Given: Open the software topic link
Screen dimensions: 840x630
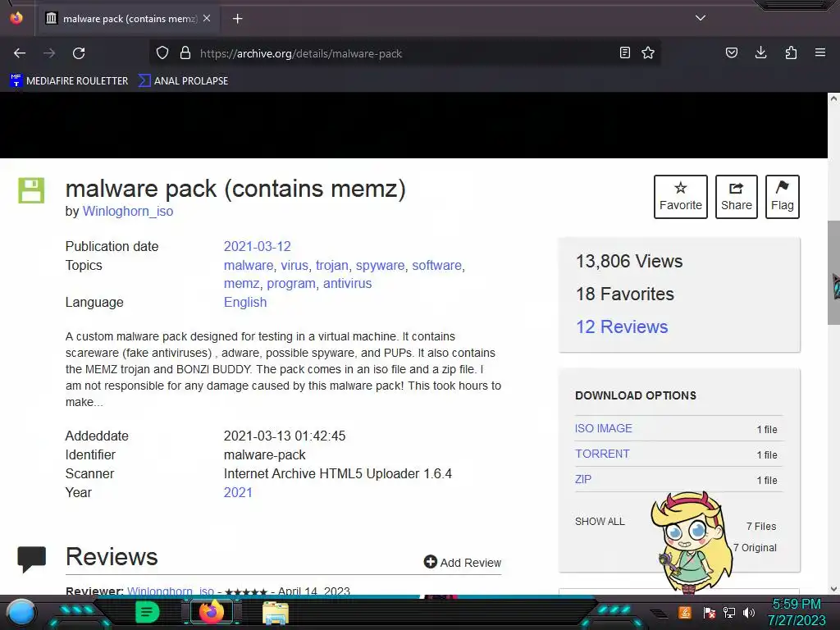Looking at the screenshot, I should coord(436,265).
